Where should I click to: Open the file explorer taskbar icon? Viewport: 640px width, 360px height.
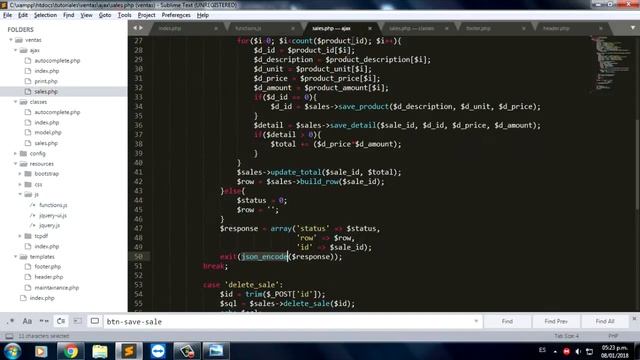pyautogui.click(x=100, y=351)
